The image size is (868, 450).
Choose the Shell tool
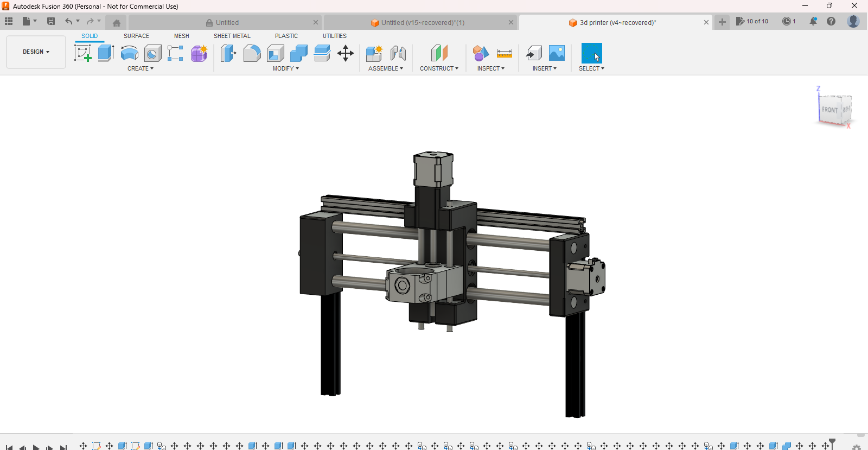[276, 53]
